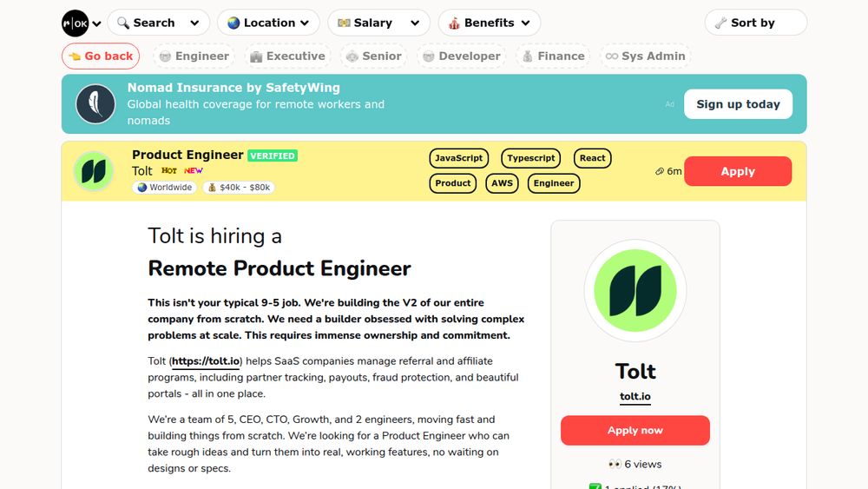Click the red Apply button
The image size is (868, 489).
point(738,171)
